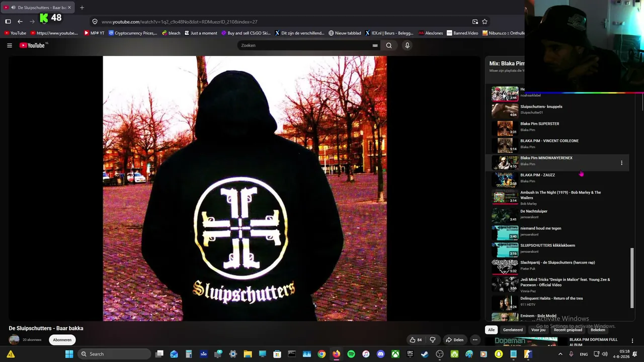
Task: Select the Gerelateerd filter chip
Action: click(x=513, y=330)
